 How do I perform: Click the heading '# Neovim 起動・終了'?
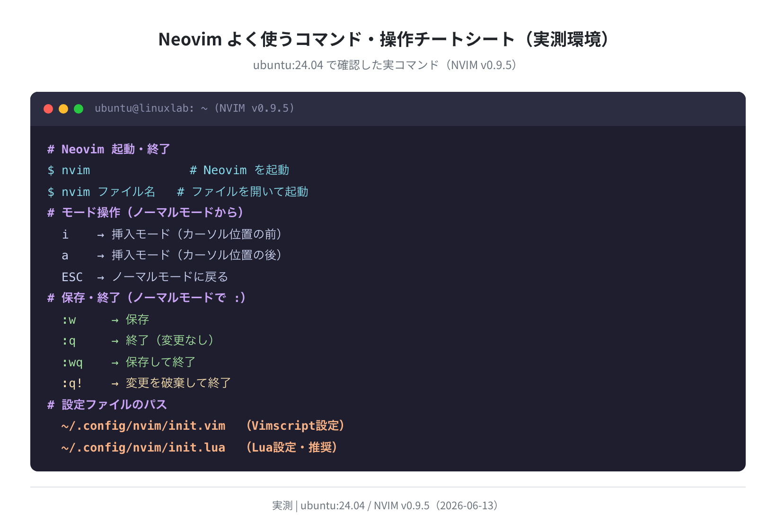coord(109,149)
